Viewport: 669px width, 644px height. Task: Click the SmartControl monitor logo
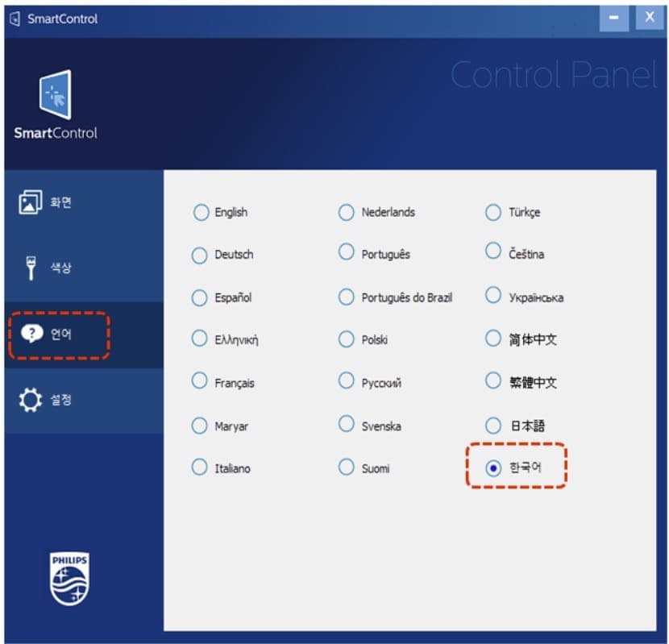(56, 95)
